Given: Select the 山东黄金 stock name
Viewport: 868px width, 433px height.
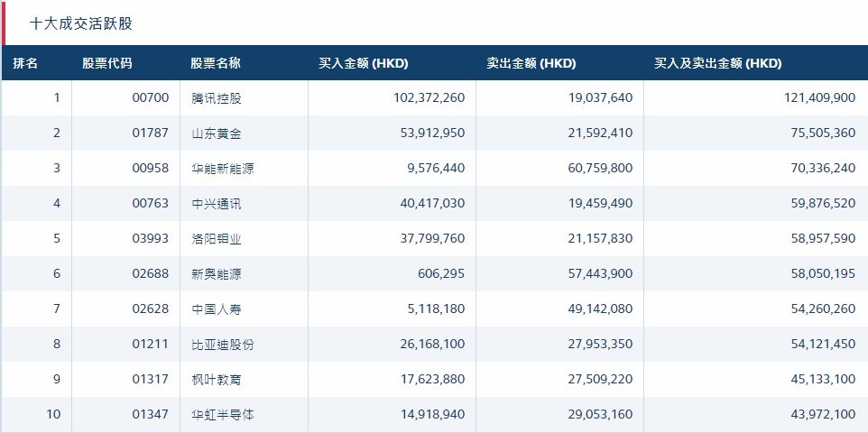Looking at the screenshot, I should [x=217, y=134].
